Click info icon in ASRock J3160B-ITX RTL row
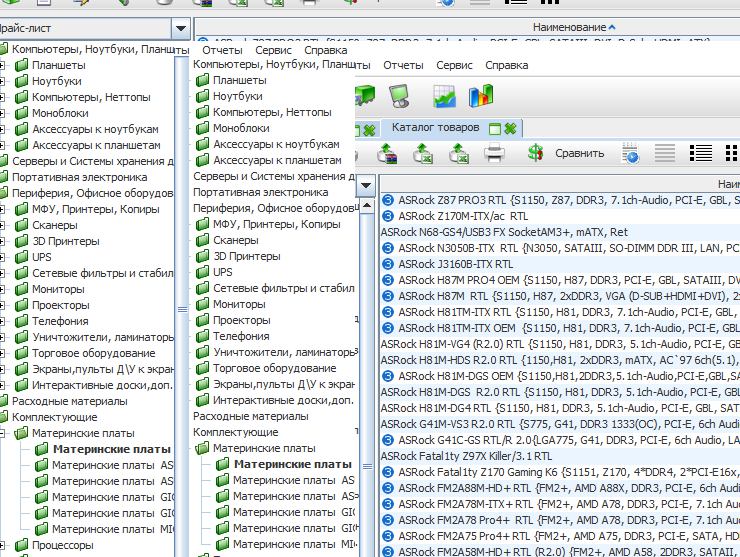 point(387,264)
